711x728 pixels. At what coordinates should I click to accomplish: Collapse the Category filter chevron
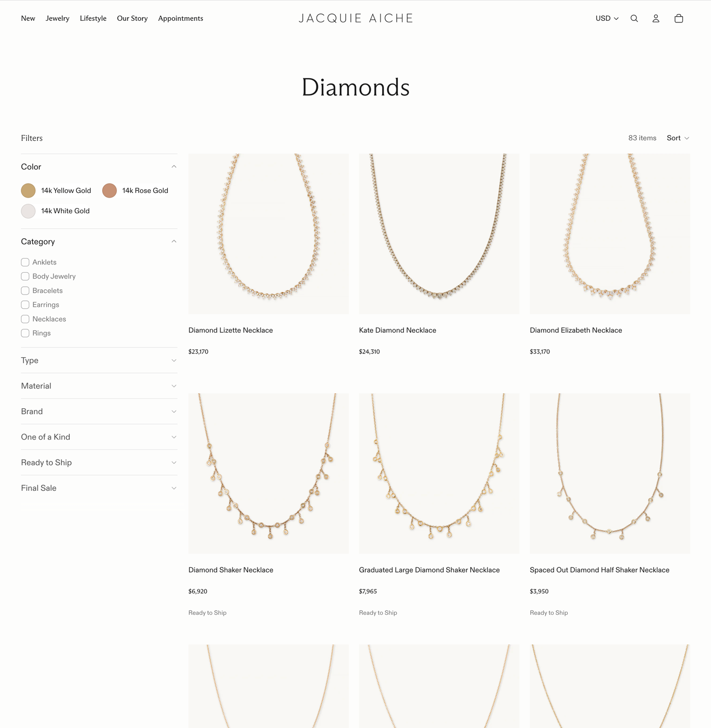tap(174, 241)
